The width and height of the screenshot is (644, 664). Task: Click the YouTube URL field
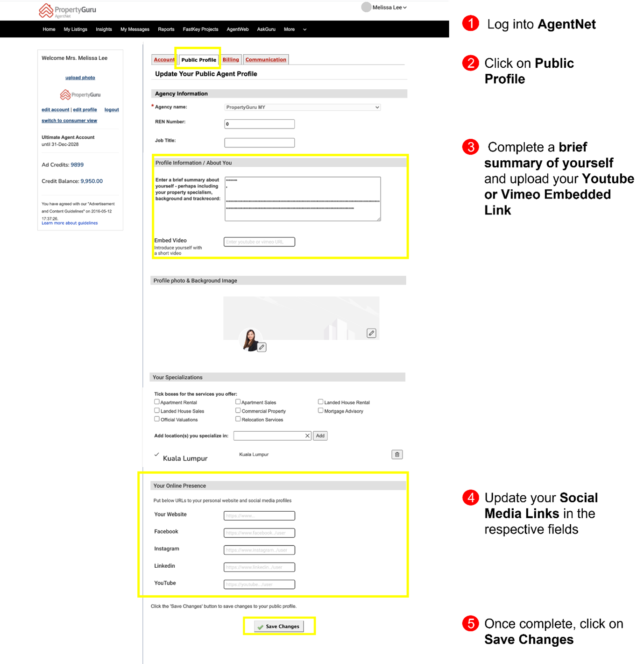coord(260,584)
